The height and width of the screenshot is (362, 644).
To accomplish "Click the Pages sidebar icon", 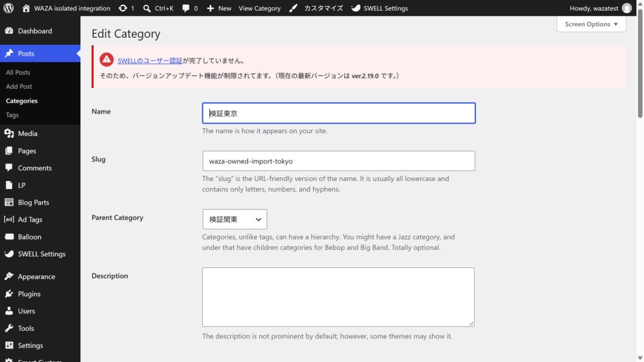I will tap(9, 151).
